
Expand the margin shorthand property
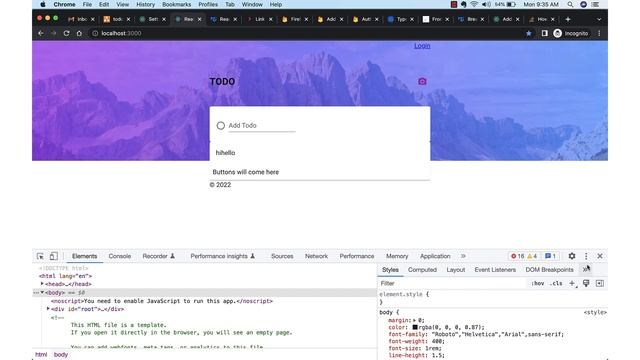[414, 320]
